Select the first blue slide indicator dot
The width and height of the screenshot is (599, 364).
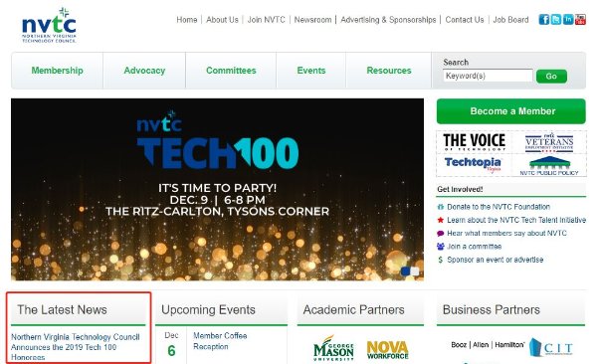(x=405, y=272)
